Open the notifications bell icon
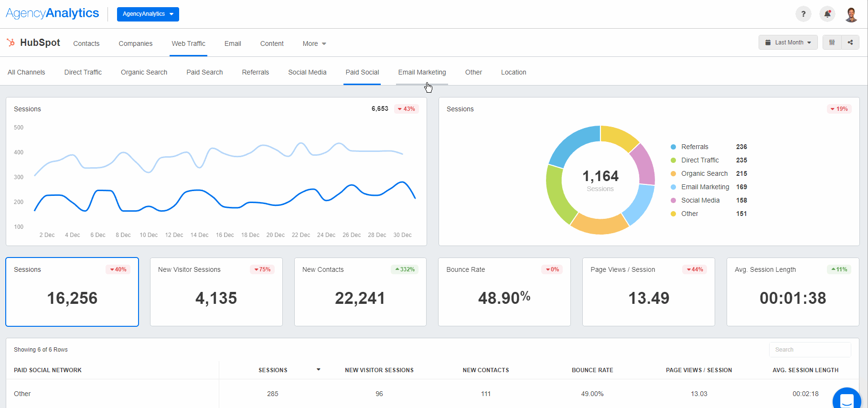 coord(827,14)
